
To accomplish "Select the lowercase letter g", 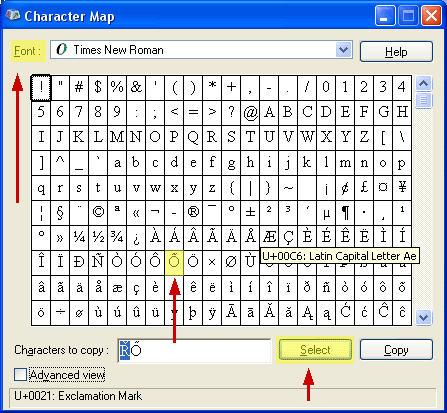I will pyautogui.click(x=231, y=163).
